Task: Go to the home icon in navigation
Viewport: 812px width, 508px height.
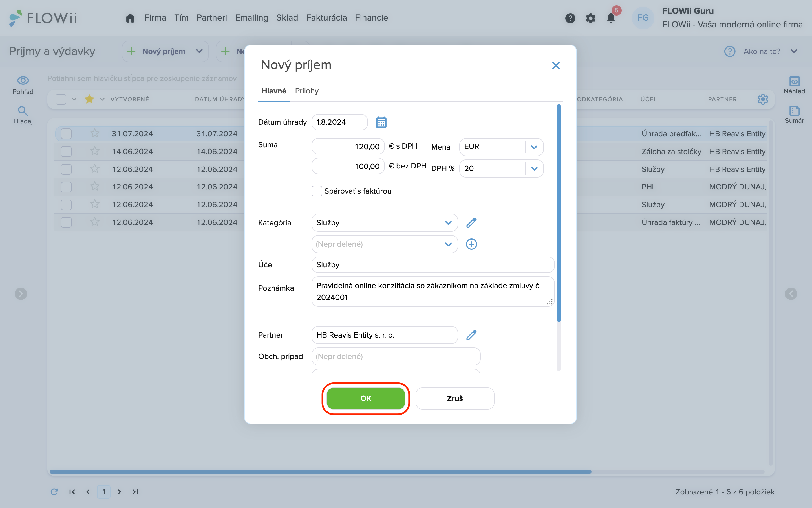Action: 130,18
